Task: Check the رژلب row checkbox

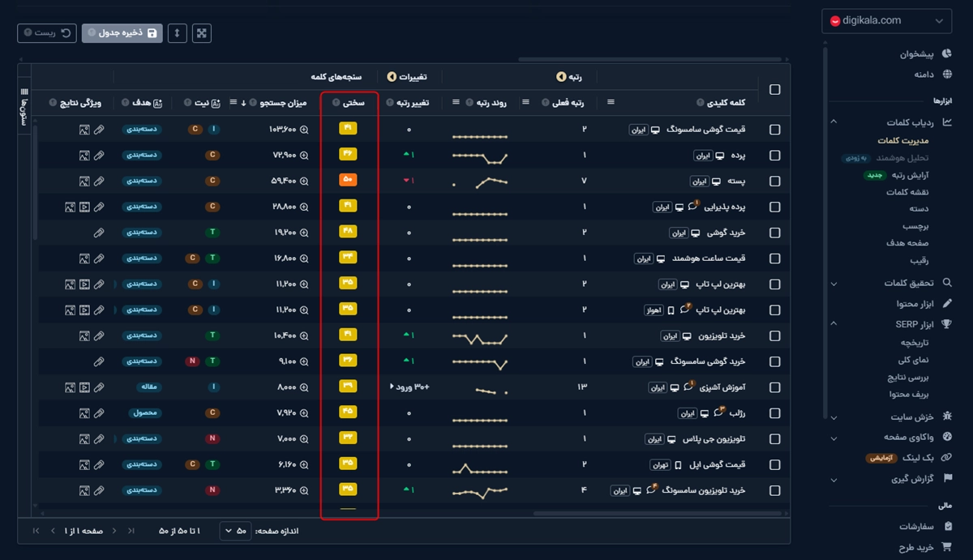Action: pos(774,413)
